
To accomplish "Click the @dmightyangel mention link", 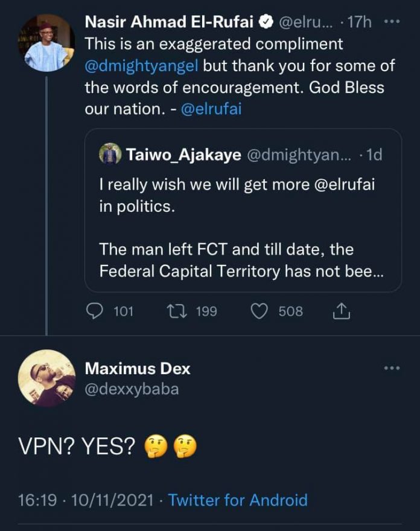I will (x=147, y=65).
